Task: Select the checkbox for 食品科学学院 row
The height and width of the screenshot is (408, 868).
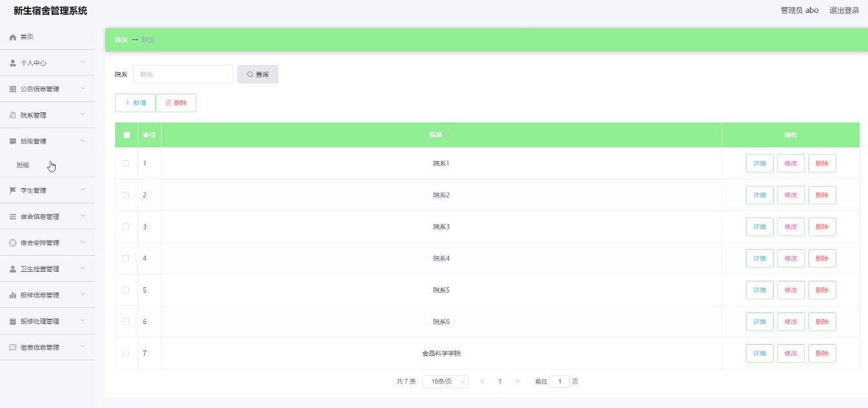Action: pyautogui.click(x=126, y=353)
